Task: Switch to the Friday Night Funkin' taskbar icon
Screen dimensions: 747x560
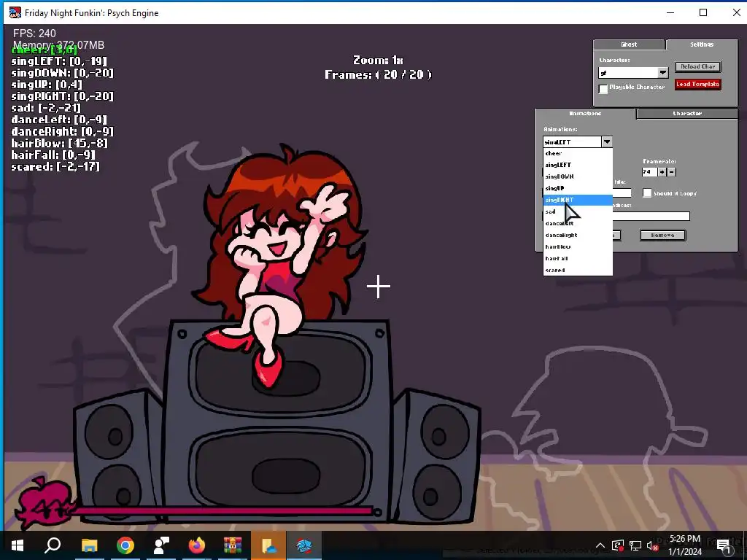Action: click(x=304, y=545)
